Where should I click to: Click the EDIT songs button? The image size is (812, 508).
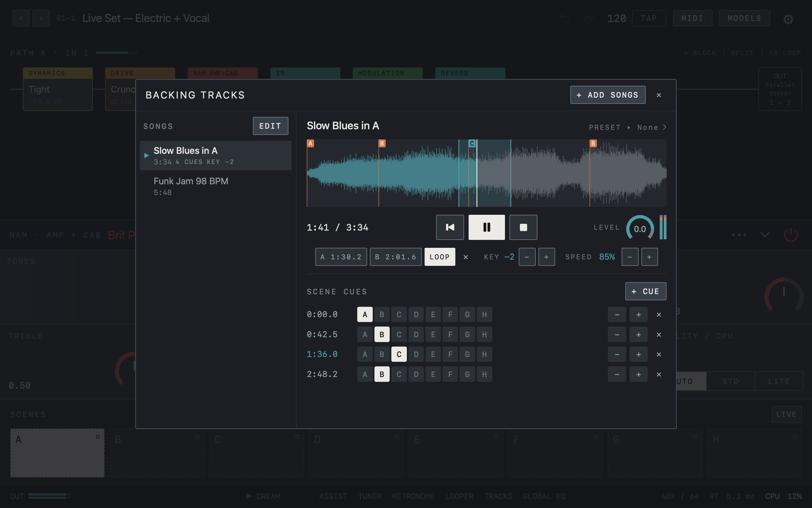pyautogui.click(x=270, y=126)
